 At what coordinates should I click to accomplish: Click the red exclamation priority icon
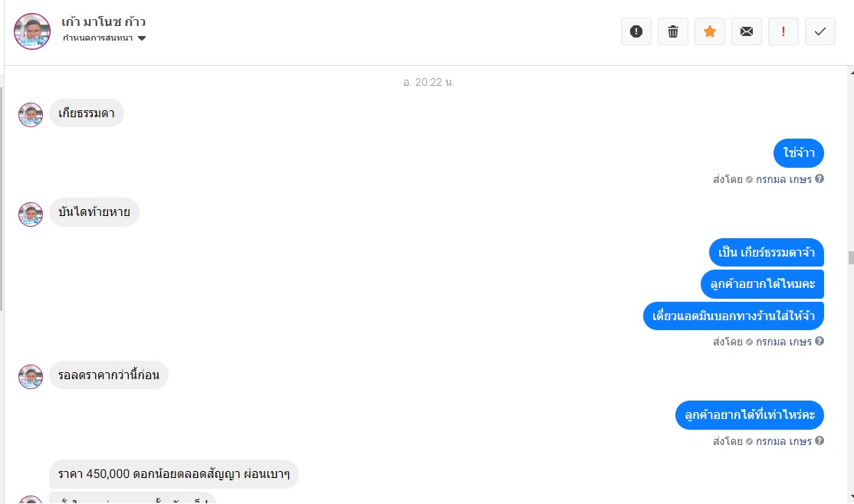(783, 31)
